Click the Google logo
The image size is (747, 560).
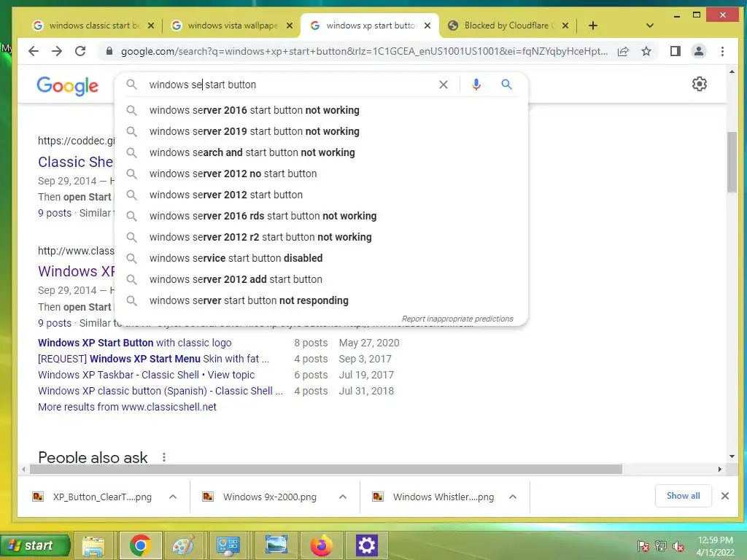tap(68, 86)
